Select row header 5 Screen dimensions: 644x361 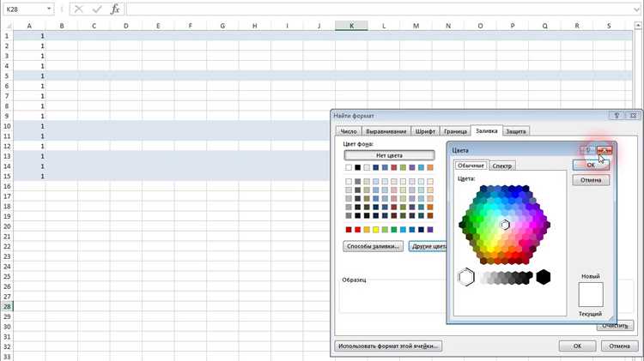point(7,76)
